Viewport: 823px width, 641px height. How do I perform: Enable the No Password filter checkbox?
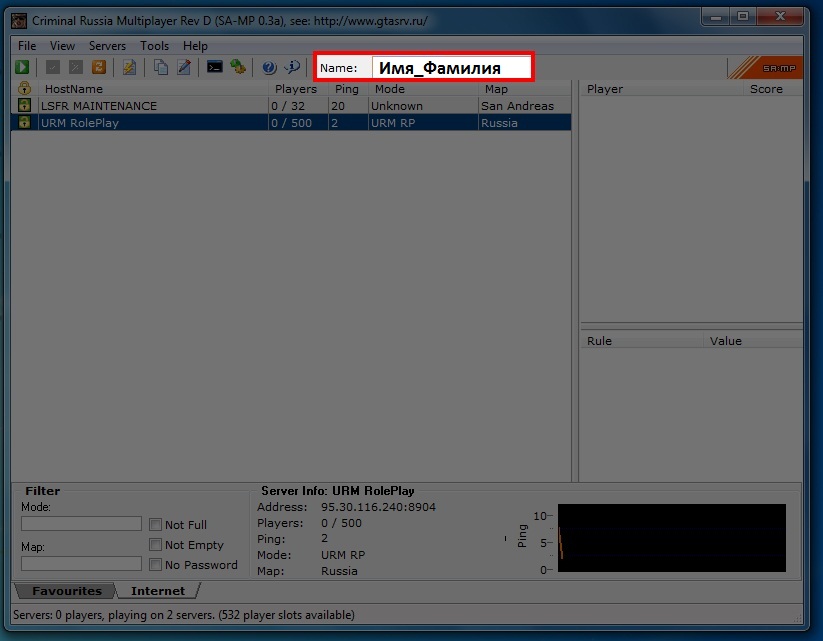pyautogui.click(x=155, y=565)
